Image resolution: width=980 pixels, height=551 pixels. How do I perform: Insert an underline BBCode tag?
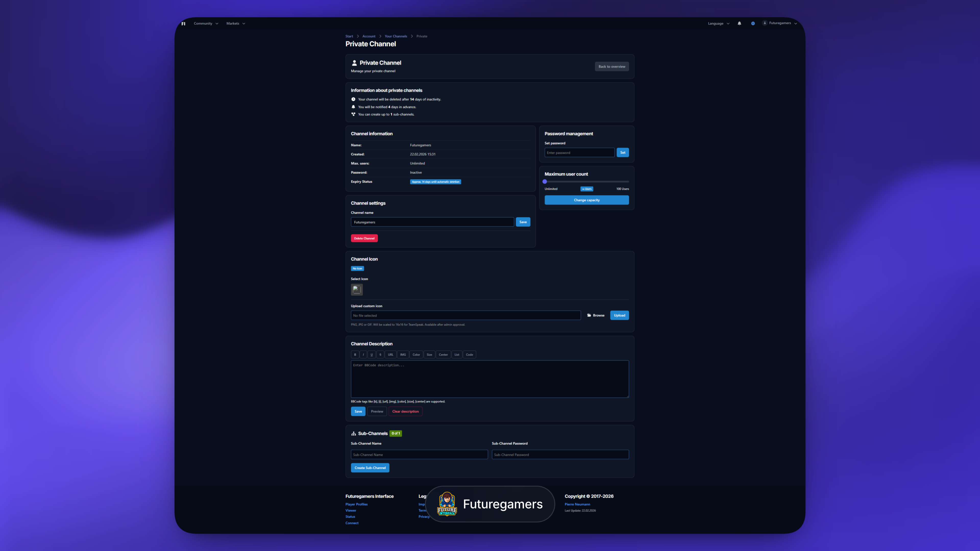tap(371, 354)
